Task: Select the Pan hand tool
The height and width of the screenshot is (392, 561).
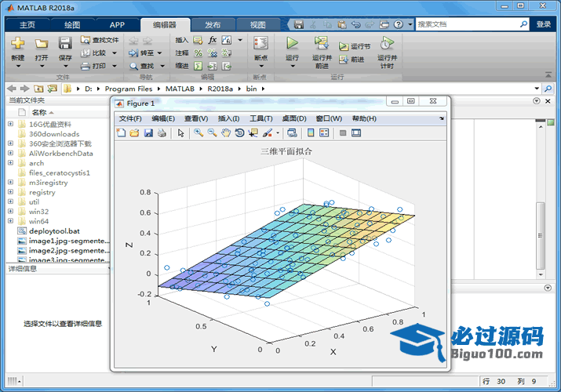Action: pos(226,133)
